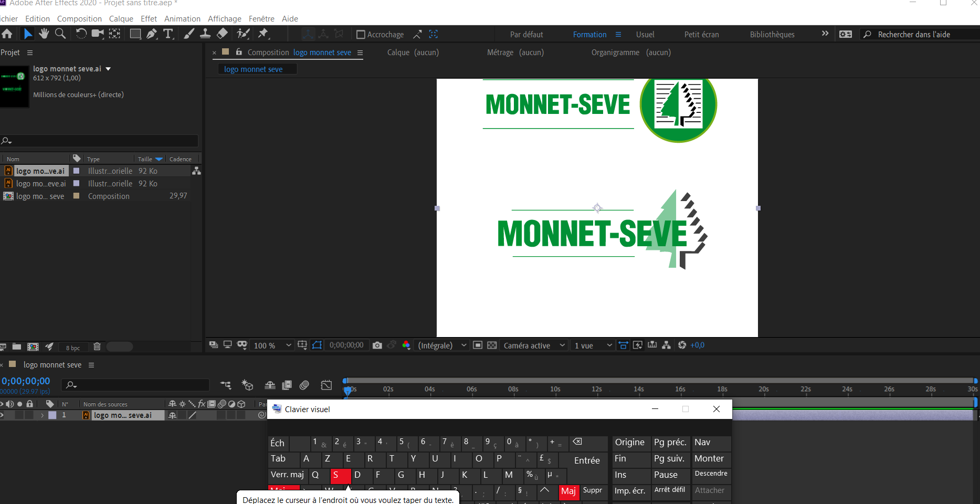Click the label color swatch of layer 1
980x504 pixels.
(52, 415)
